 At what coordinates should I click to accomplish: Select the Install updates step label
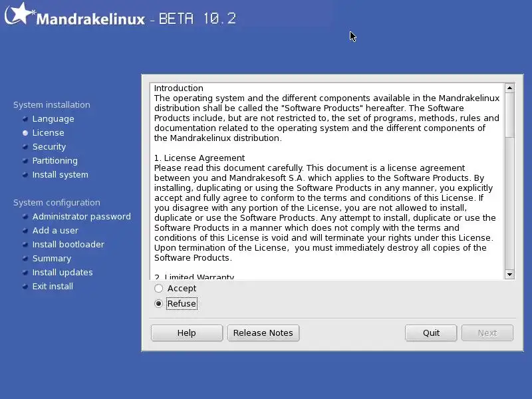coord(63,273)
